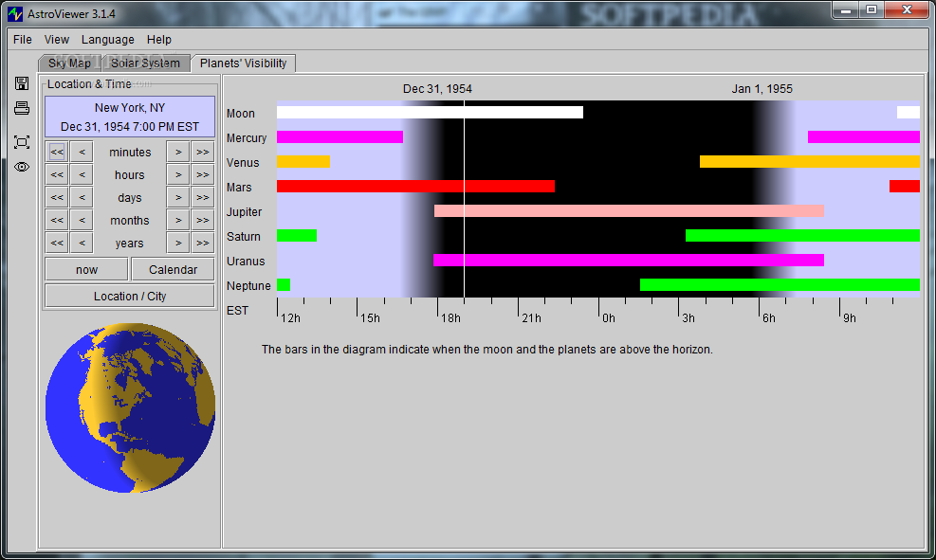Screen dimensions: 936x560
Task: Open the File menu
Action: point(23,40)
